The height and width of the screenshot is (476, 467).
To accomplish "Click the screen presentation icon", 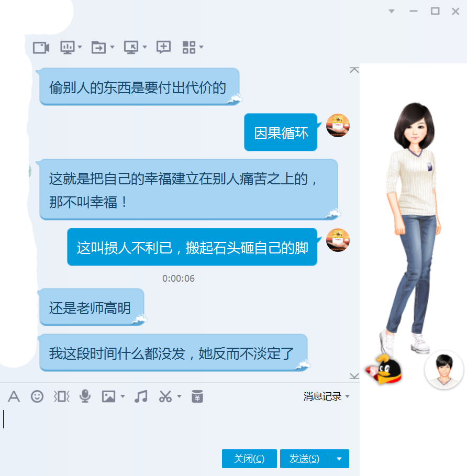I will click(x=67, y=48).
